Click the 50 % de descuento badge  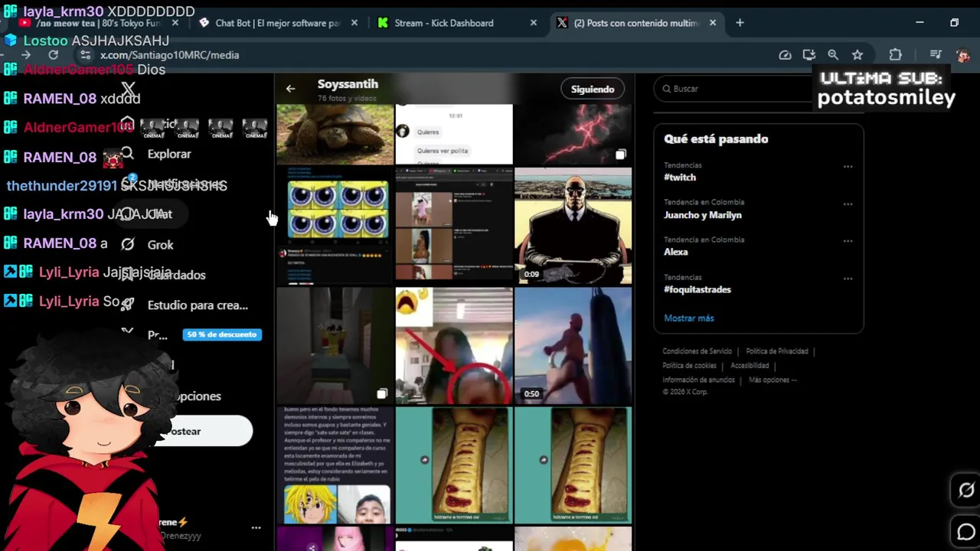click(222, 334)
